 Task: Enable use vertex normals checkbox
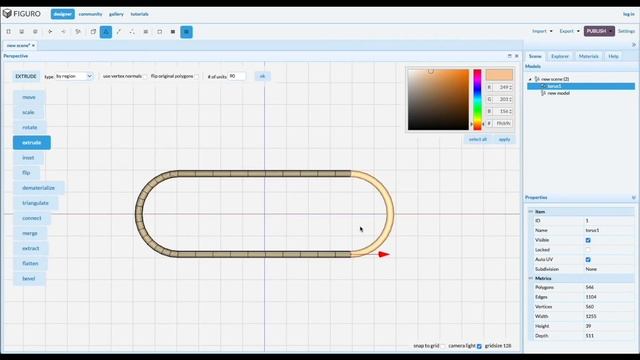(145, 76)
